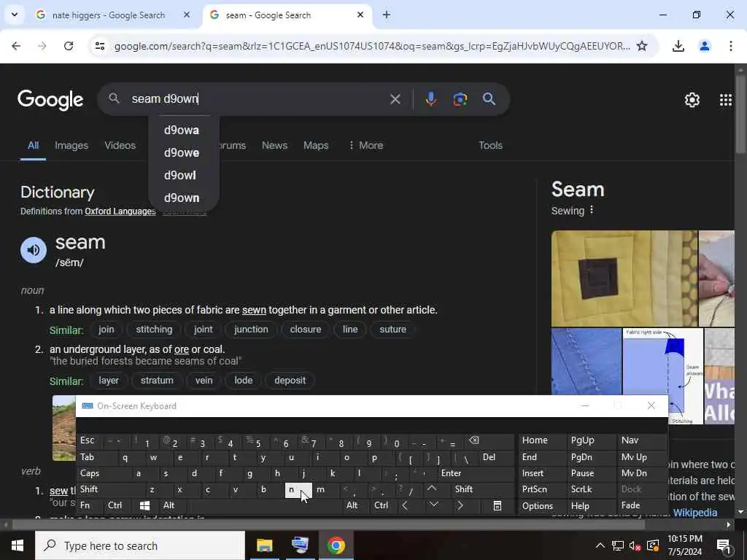Open the Tools search options
The image size is (747, 560).
(x=490, y=145)
